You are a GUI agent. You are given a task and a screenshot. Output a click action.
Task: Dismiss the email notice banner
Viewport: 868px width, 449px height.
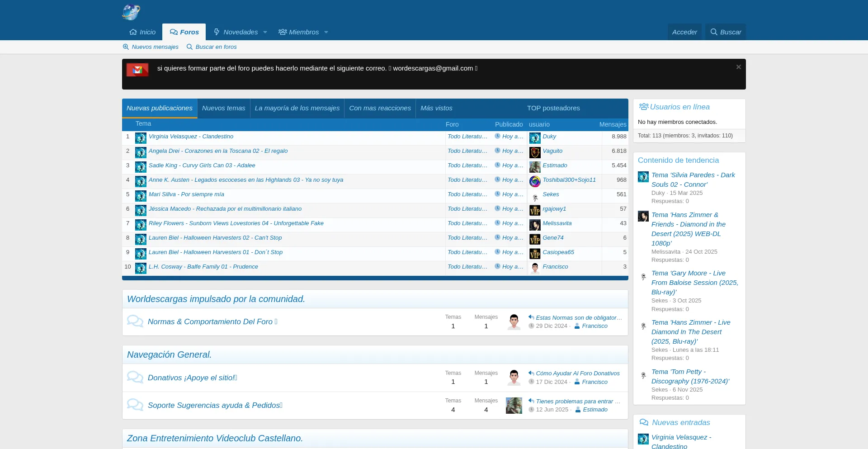pyautogui.click(x=738, y=67)
